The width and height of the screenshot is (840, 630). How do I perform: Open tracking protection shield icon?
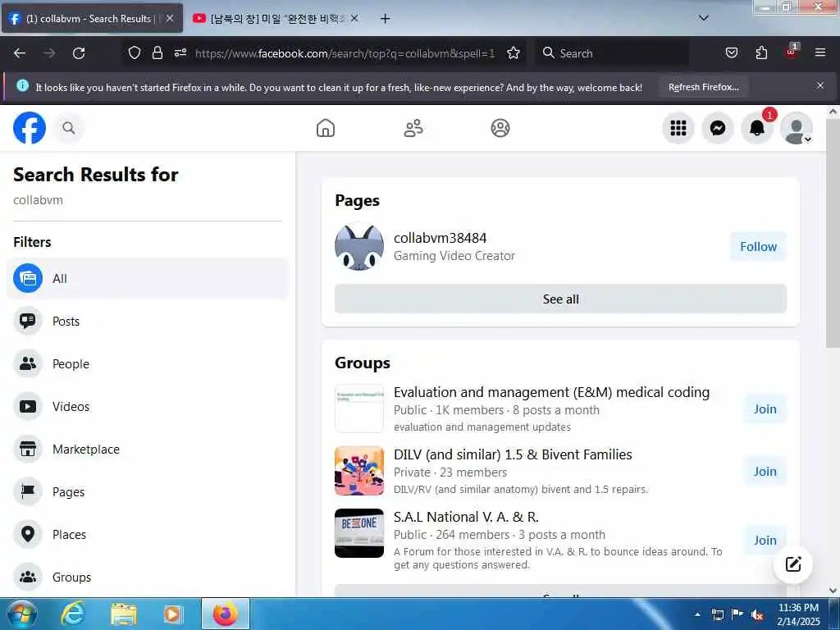click(135, 52)
